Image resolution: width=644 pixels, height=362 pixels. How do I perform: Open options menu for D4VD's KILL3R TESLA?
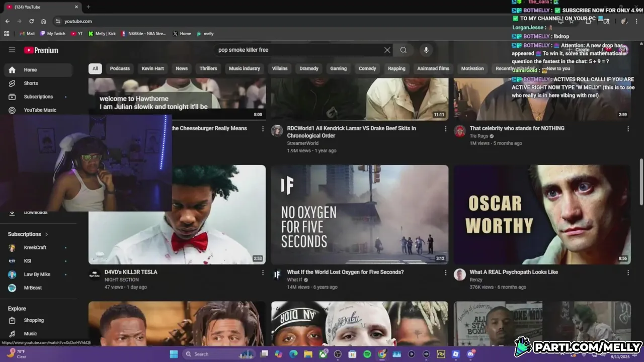[x=263, y=273]
